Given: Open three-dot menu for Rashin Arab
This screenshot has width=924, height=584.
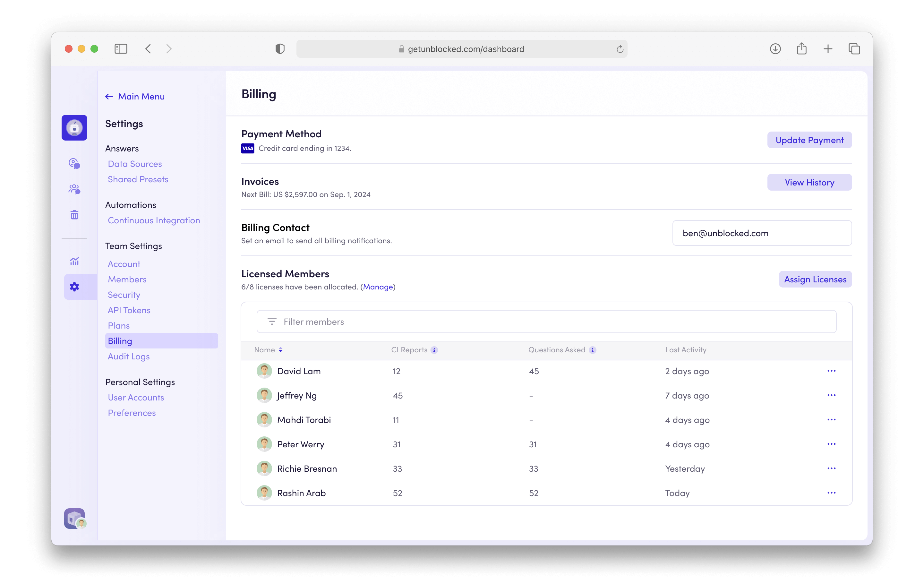Looking at the screenshot, I should (x=831, y=493).
